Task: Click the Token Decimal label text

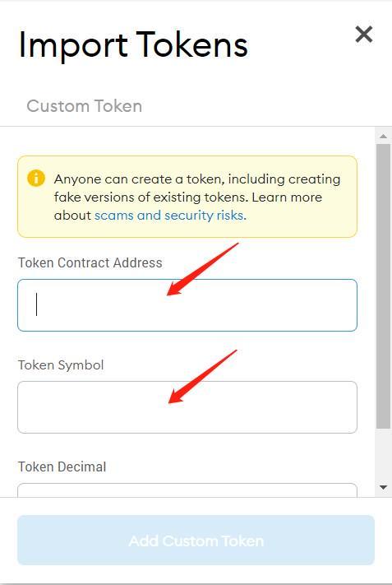Action: [62, 467]
